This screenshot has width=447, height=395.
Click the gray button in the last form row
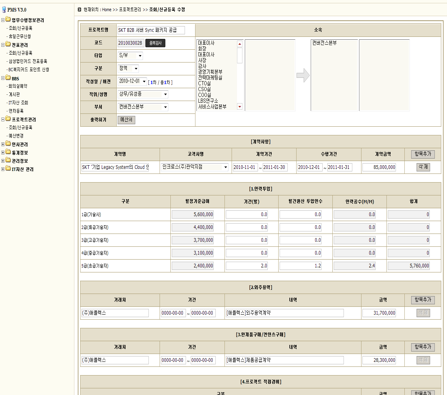point(126,120)
